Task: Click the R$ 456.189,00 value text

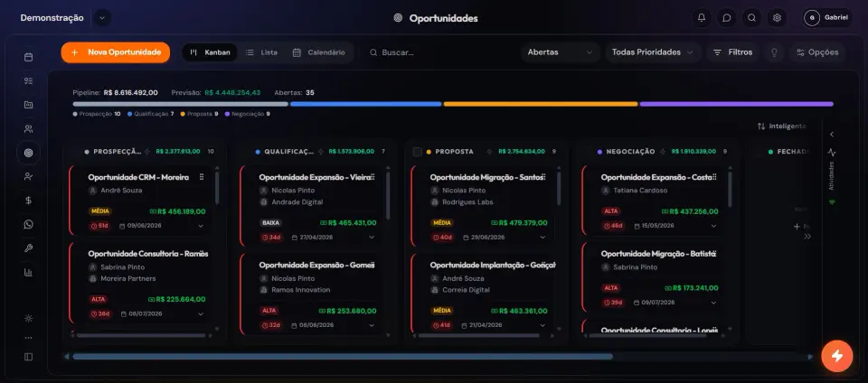Action: point(181,211)
